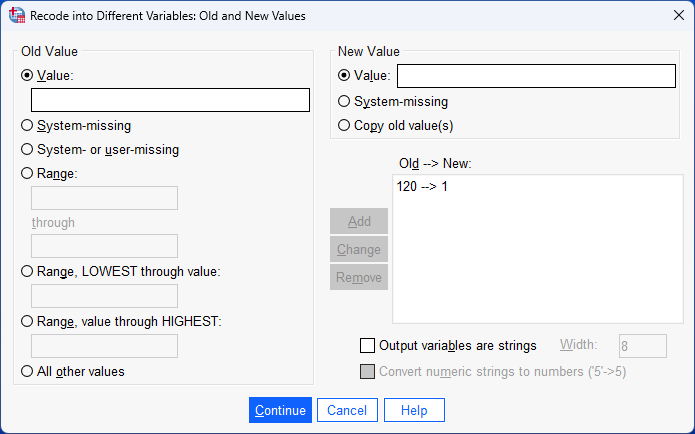Select the Range radio button
The width and height of the screenshot is (695, 434).
coord(28,173)
